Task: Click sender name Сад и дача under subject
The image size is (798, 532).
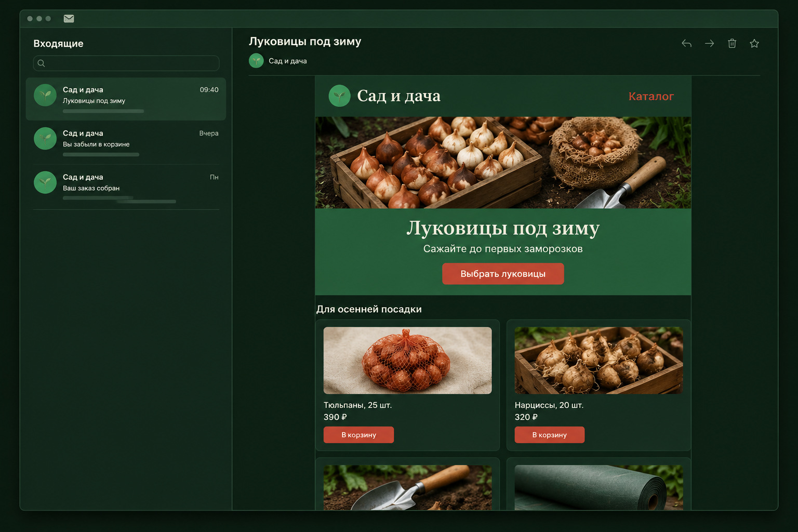Action: point(288,61)
